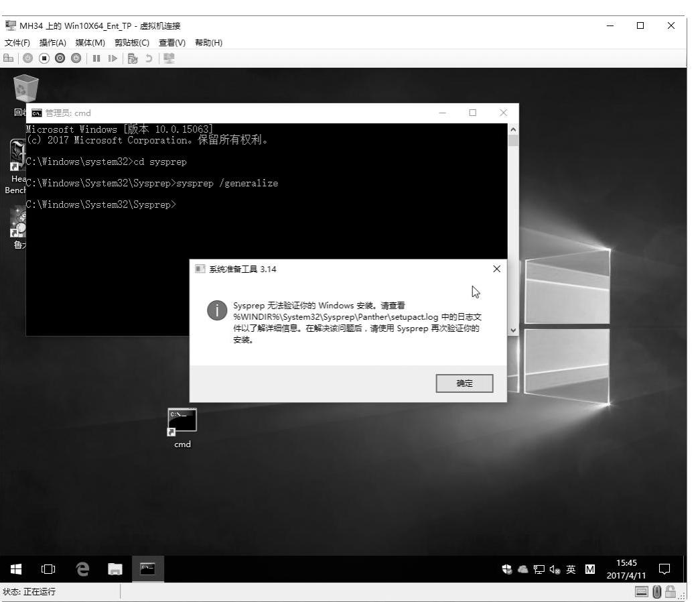Pause the virtual machine
The image size is (700, 602).
[x=96, y=58]
